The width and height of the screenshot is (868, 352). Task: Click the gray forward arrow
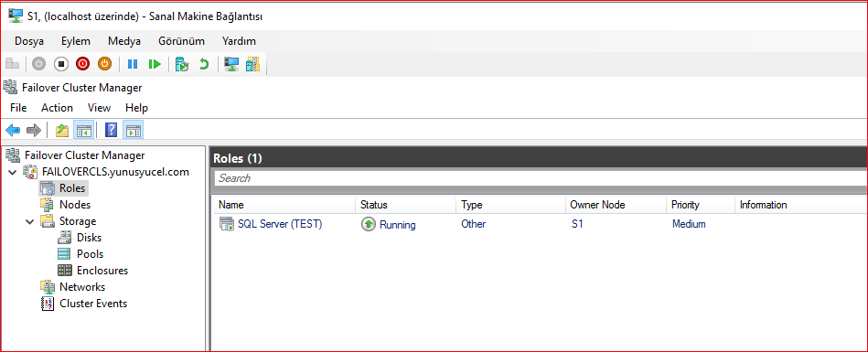[35, 131]
